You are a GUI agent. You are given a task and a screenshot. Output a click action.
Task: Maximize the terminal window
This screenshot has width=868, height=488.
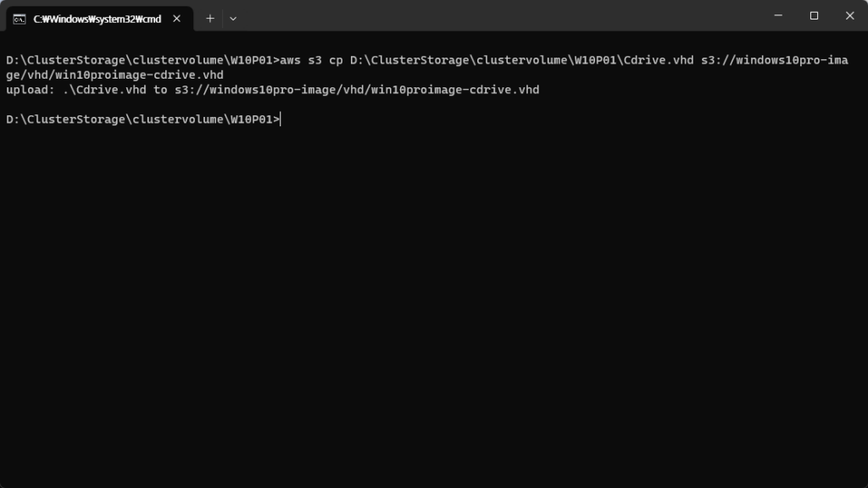814,15
